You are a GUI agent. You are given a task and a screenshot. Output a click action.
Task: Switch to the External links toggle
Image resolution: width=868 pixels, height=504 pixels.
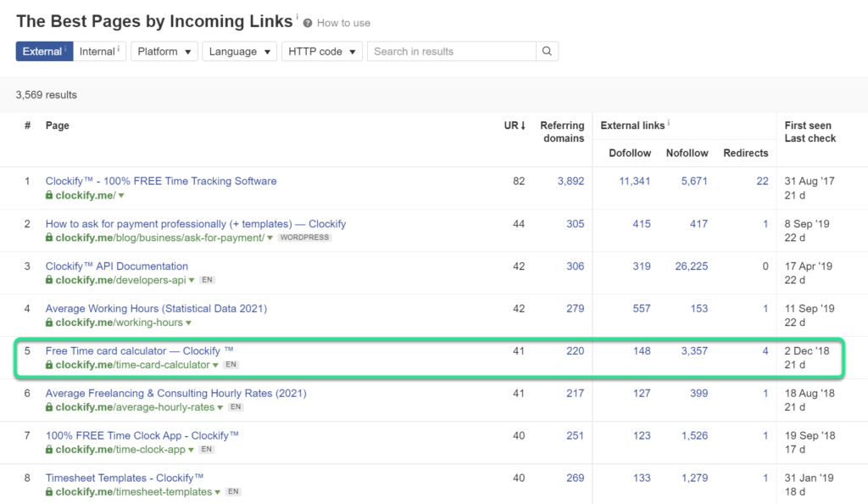[44, 51]
